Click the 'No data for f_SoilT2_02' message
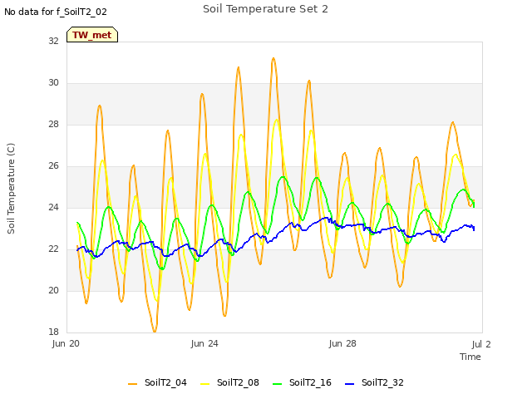Viewport: 532px width, 399px height. click(56, 12)
